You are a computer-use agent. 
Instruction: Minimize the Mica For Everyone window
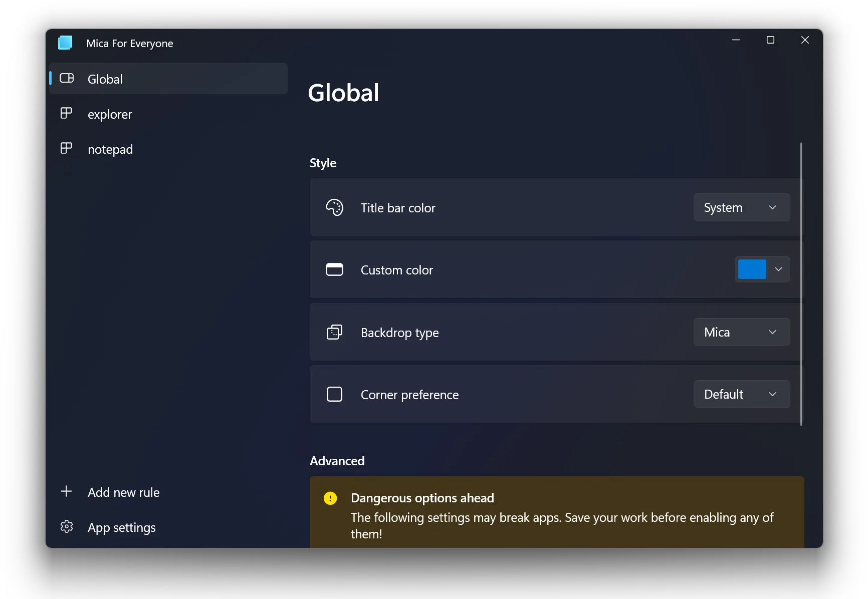coord(736,40)
